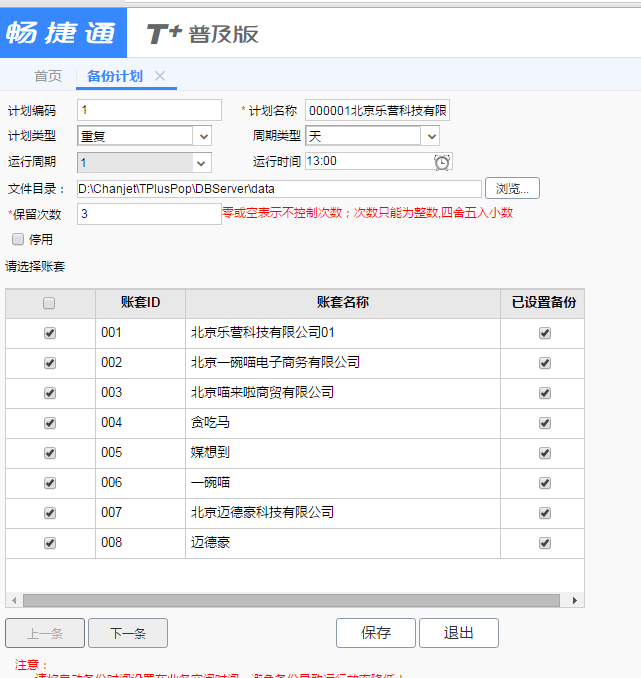Viewport: 641px width, 678px height.
Task: Click cell 北京喵来啦商贸有限公司
Action: [x=343, y=393]
